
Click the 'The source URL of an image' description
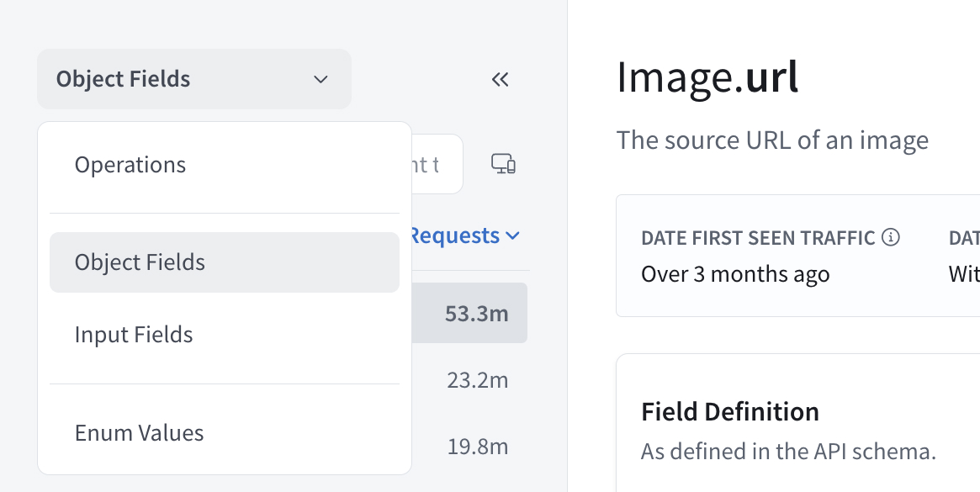771,140
